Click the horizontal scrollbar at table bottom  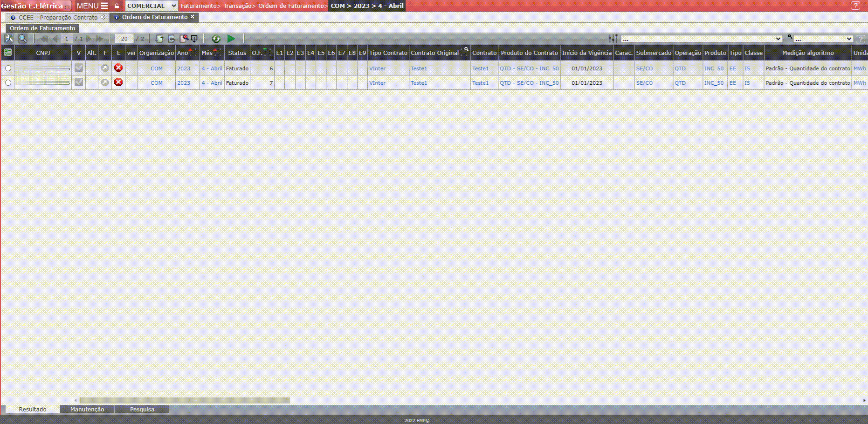click(185, 400)
